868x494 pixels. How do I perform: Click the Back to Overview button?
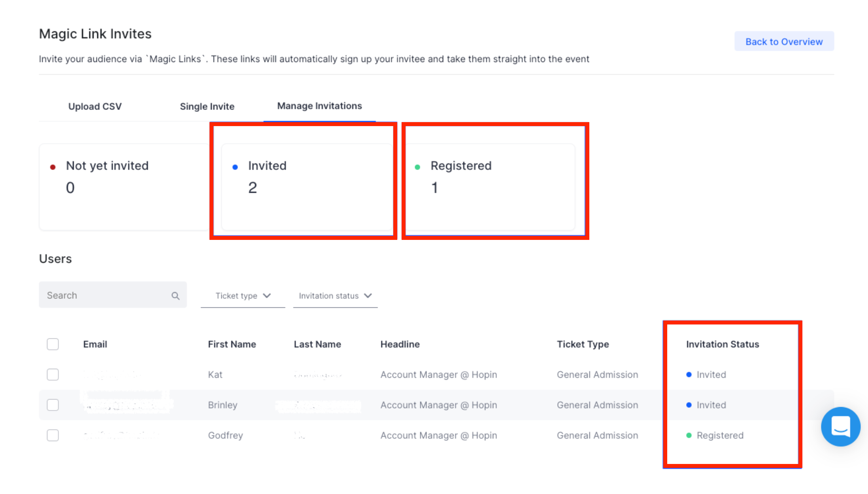click(x=784, y=41)
